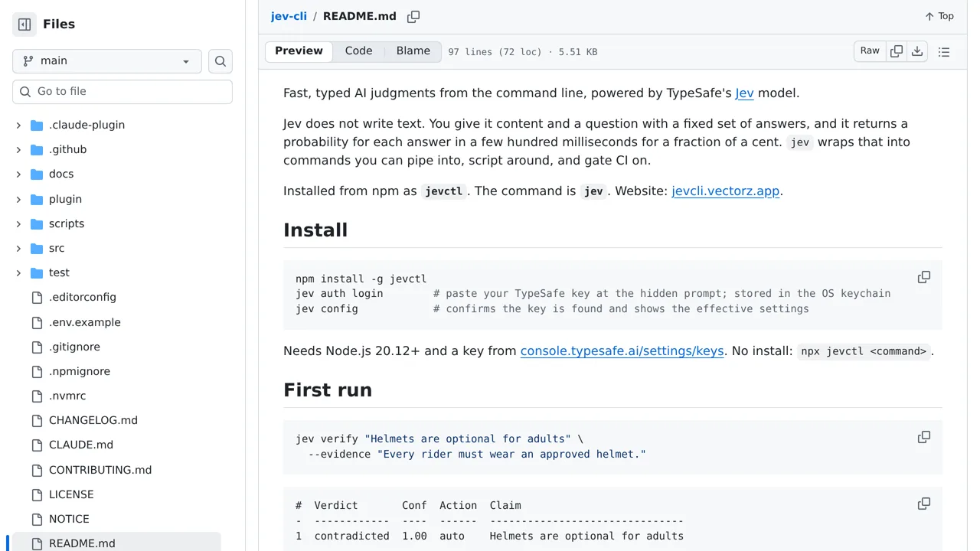The width and height of the screenshot is (980, 551).
Task: Copy the file path icon next to README.md
Action: (413, 16)
